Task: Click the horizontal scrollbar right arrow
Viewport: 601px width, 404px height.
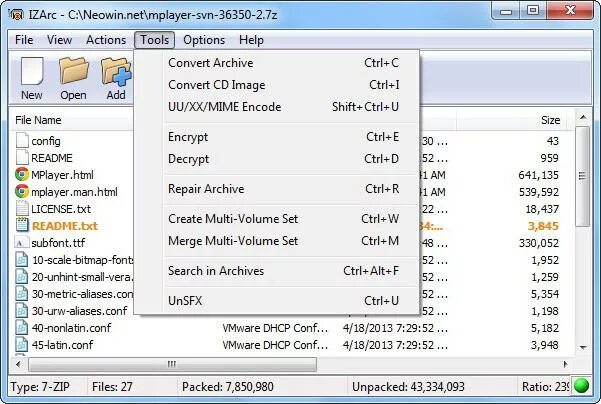Action: (565, 364)
